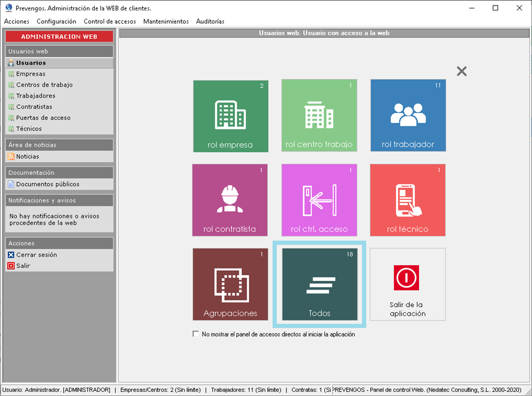Screen dimensions: 532x396
Task: Close the shortcuts panel with the X
Action: coord(462,71)
